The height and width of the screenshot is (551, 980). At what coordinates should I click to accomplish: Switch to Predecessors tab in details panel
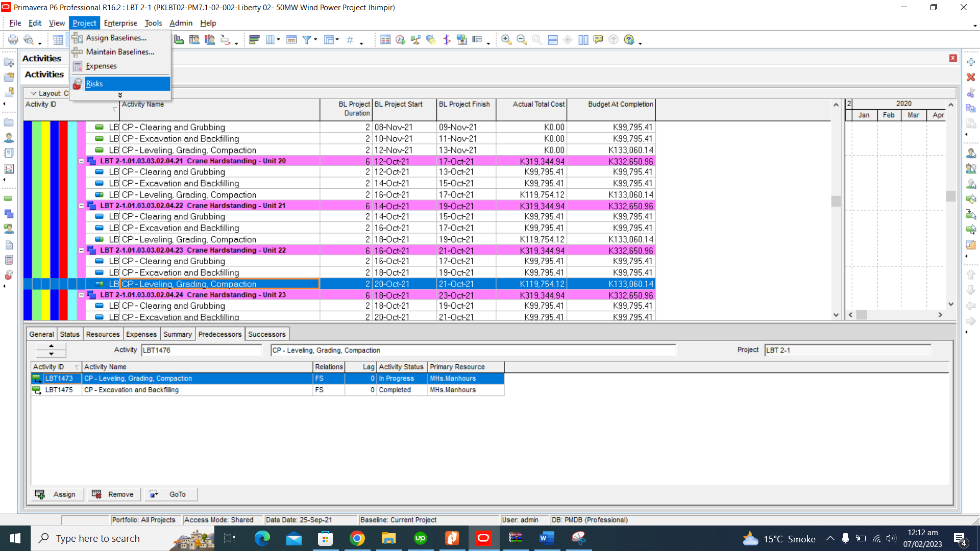point(219,334)
